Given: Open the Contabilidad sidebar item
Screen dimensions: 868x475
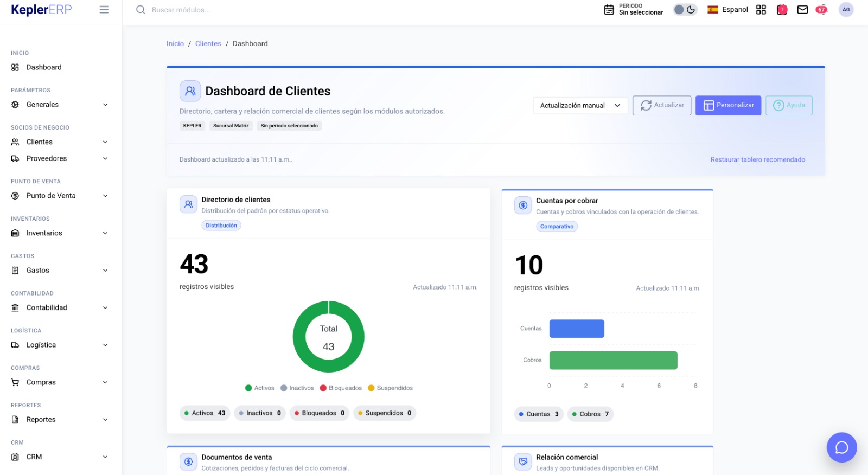Looking at the screenshot, I should click(61, 307).
